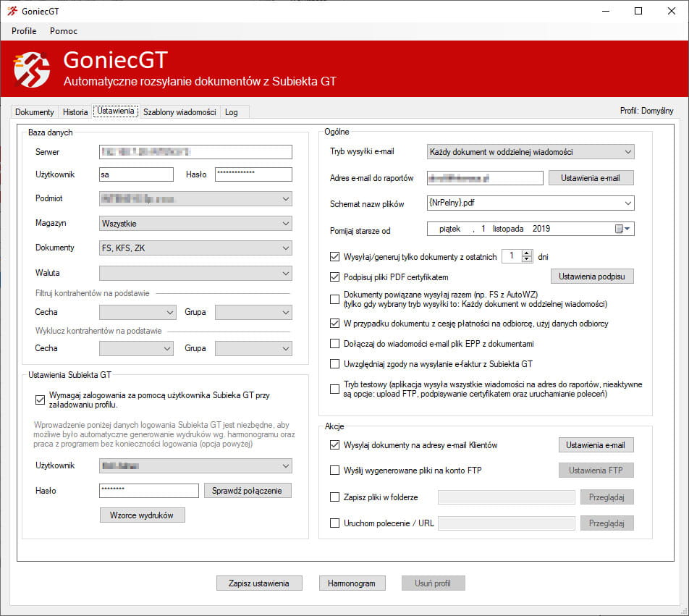Viewport: 689px width, 616px height.
Task: Open the calendar picker for Pomijaj starsze od
Action: (x=622, y=229)
